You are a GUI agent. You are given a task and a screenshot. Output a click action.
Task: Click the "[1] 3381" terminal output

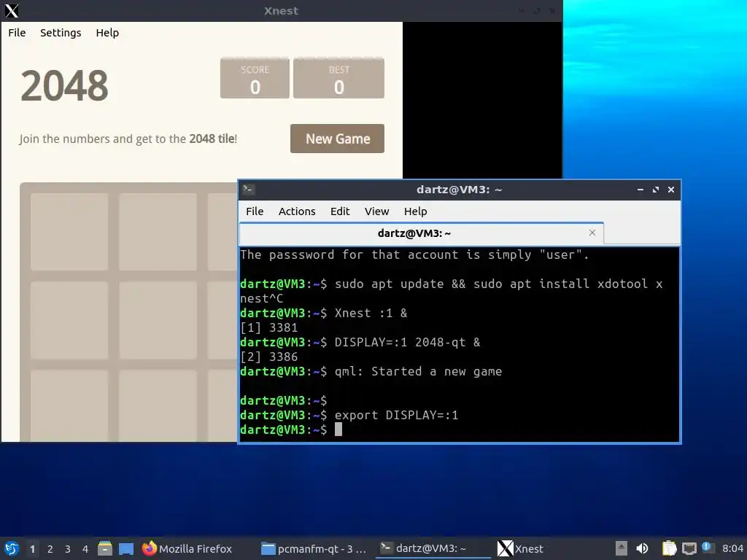click(269, 328)
